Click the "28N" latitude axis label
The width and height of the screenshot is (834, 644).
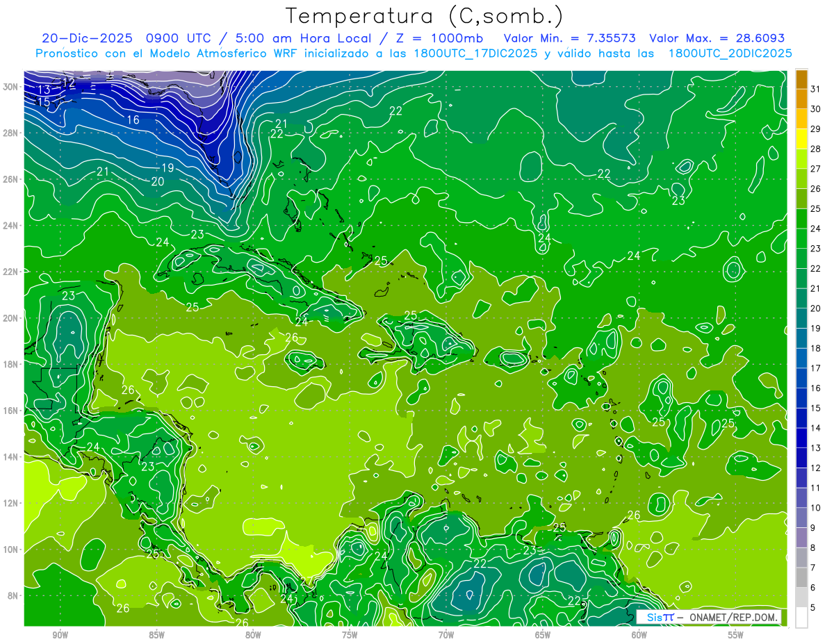[11, 133]
